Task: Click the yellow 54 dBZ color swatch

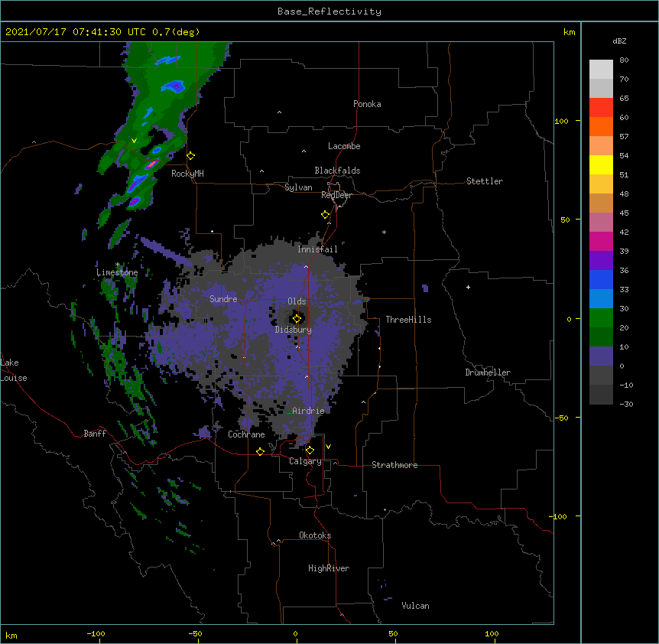Action: [x=601, y=164]
